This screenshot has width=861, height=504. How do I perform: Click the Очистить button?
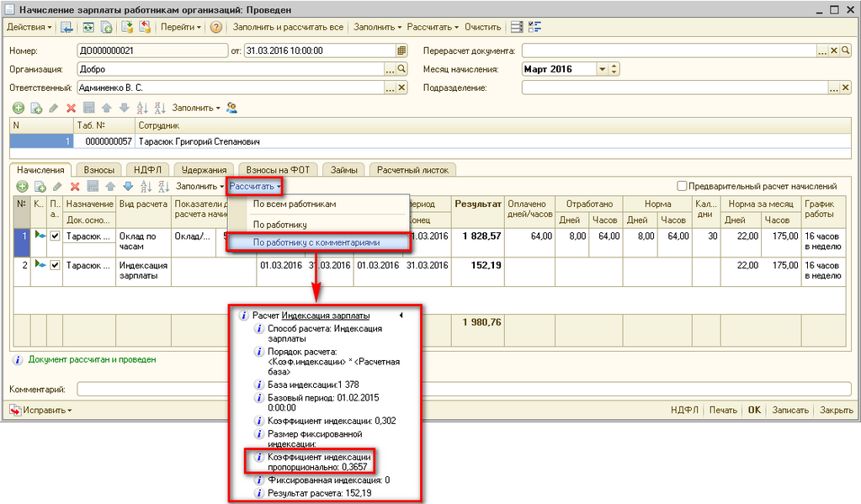point(482,27)
